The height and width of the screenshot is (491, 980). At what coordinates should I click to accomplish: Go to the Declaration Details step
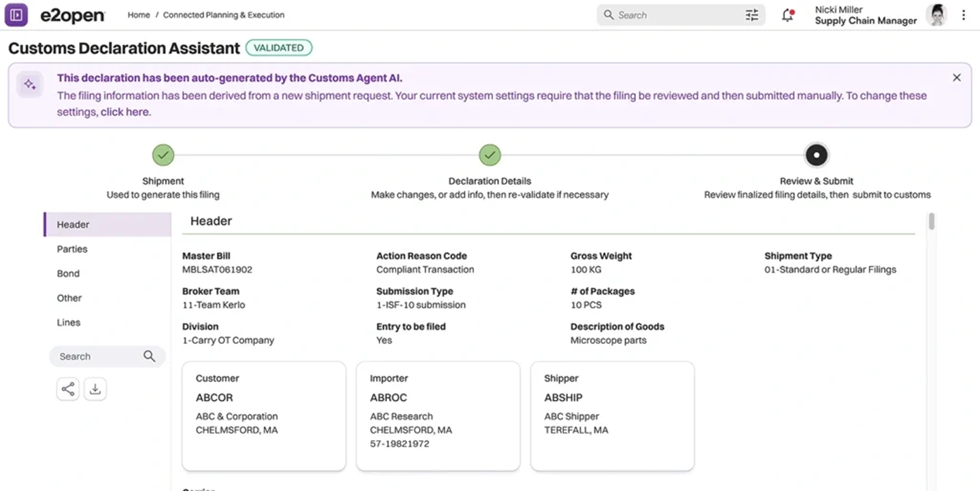[x=490, y=155]
